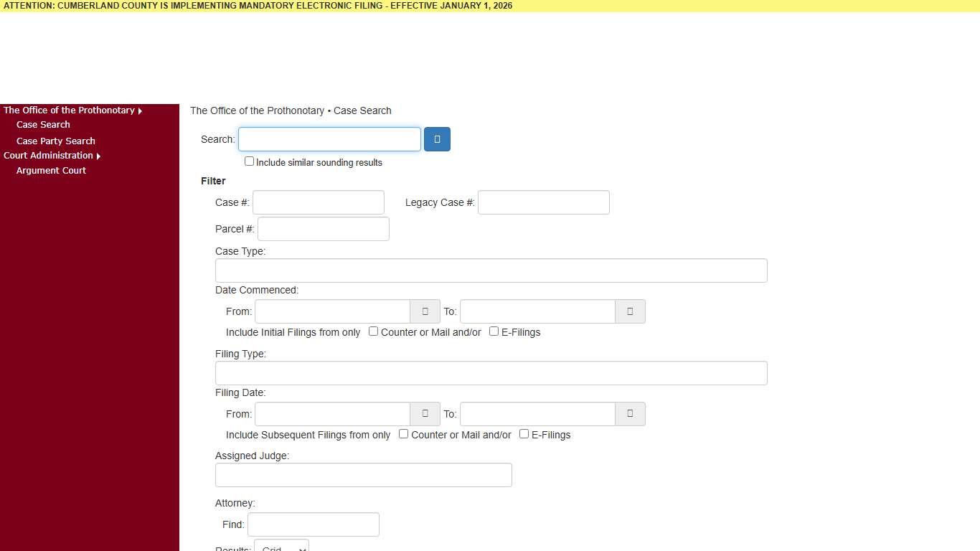Check Counter or Mail for Initial Filings
Viewport: 980px width, 551px height.
(374, 331)
